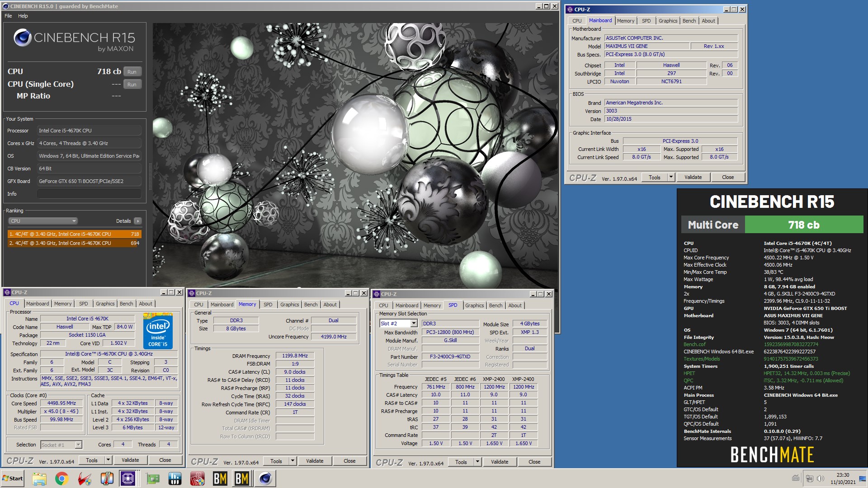Click the CPU-Z CPU window title icon
868x488 pixels.
click(7, 292)
